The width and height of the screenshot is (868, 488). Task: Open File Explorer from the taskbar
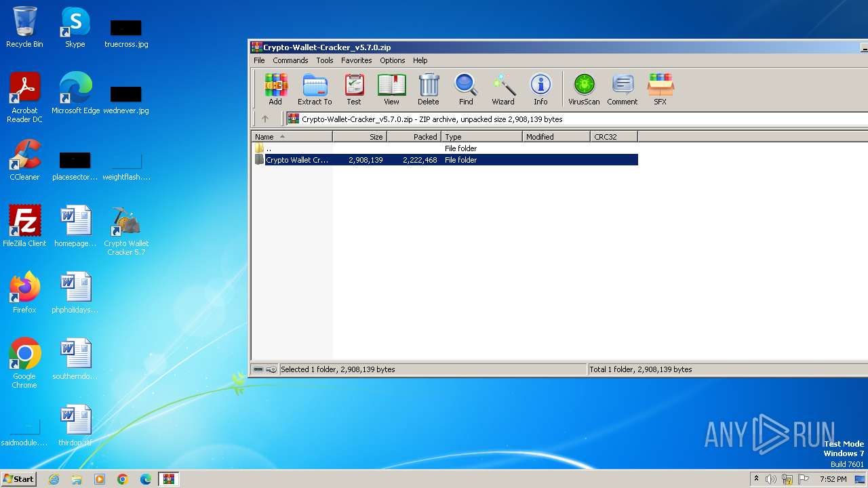77,479
